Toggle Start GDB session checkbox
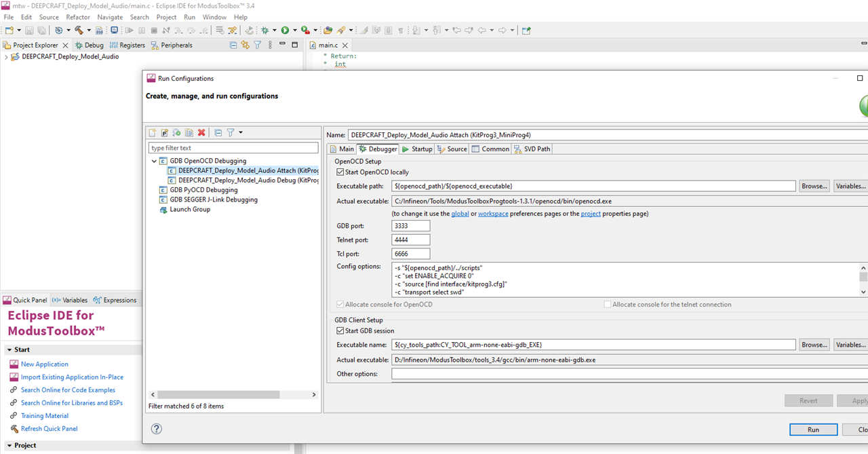This screenshot has height=454, width=868. coord(340,331)
